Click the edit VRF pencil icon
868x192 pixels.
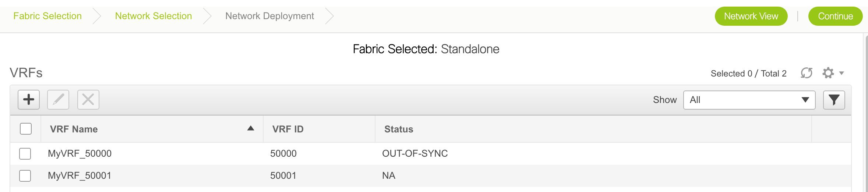[x=58, y=100]
